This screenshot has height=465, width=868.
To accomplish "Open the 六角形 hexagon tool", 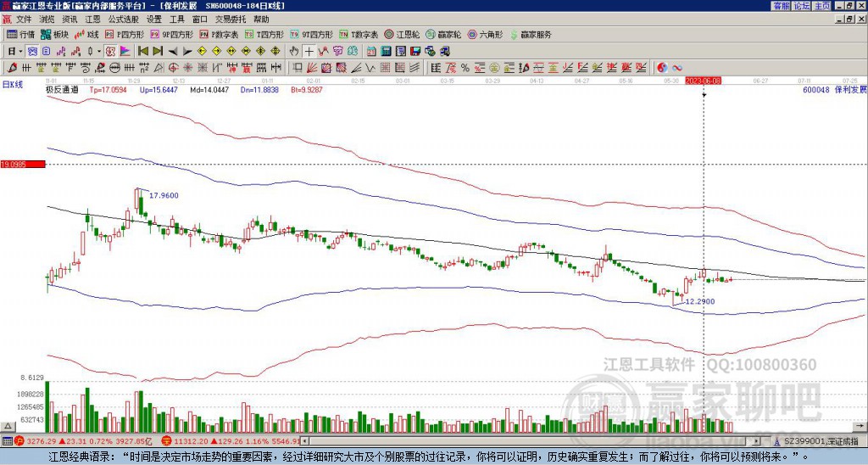I will click(486, 34).
